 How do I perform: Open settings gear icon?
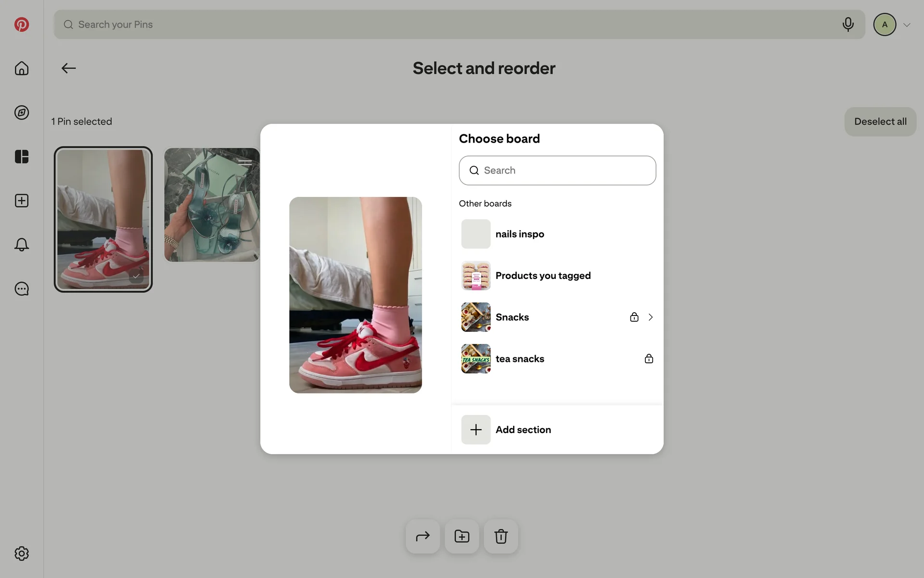22,553
